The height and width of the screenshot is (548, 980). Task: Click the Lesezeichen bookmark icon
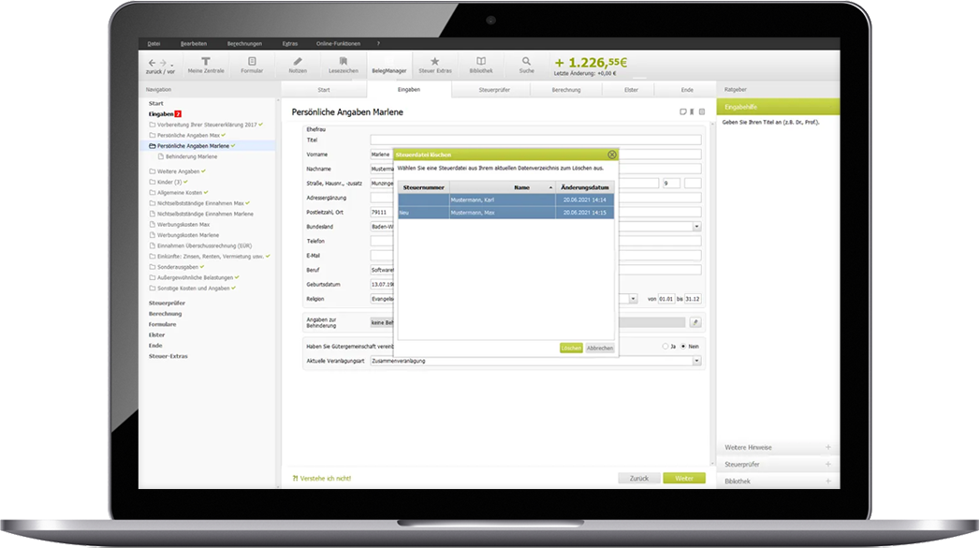click(343, 64)
